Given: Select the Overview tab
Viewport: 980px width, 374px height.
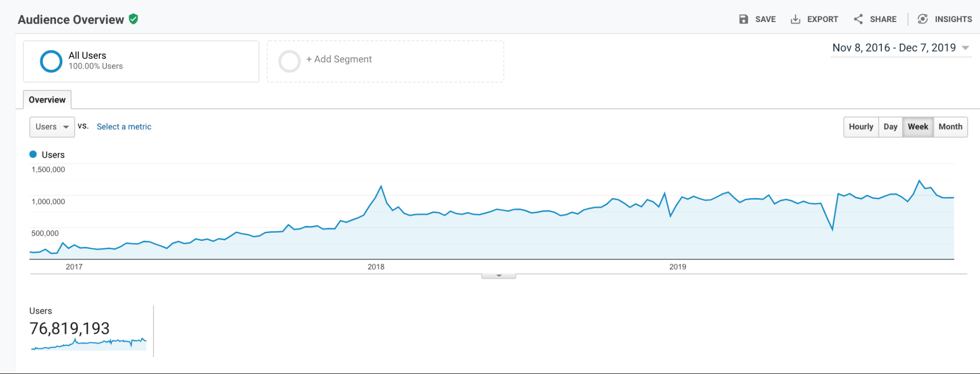Looking at the screenshot, I should click(x=47, y=100).
